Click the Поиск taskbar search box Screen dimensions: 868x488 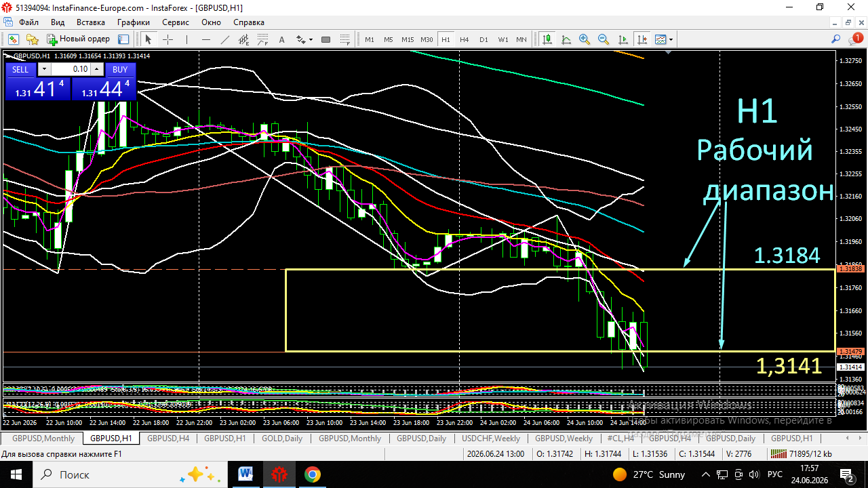coord(129,474)
